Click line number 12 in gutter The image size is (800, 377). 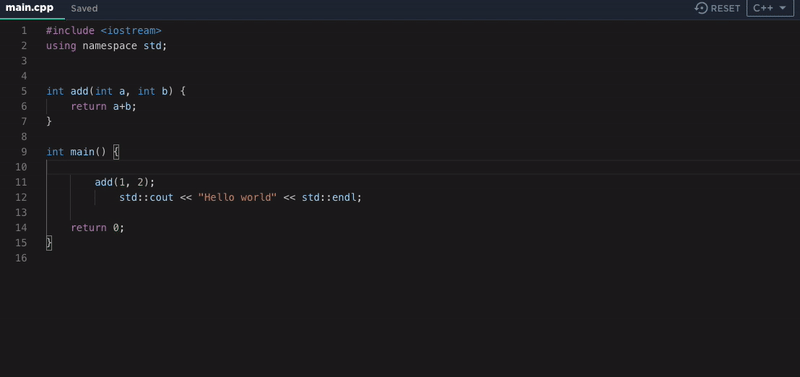[21, 197]
